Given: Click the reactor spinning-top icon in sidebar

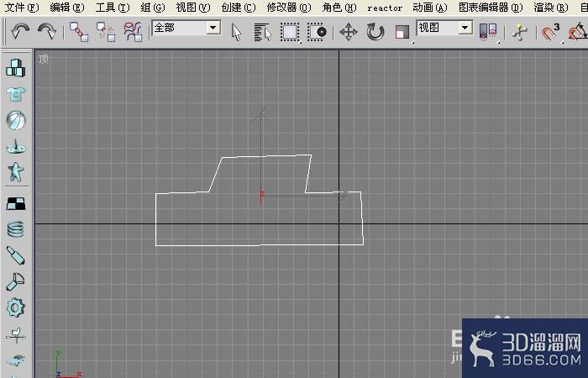Looking at the screenshot, I should click(16, 146).
